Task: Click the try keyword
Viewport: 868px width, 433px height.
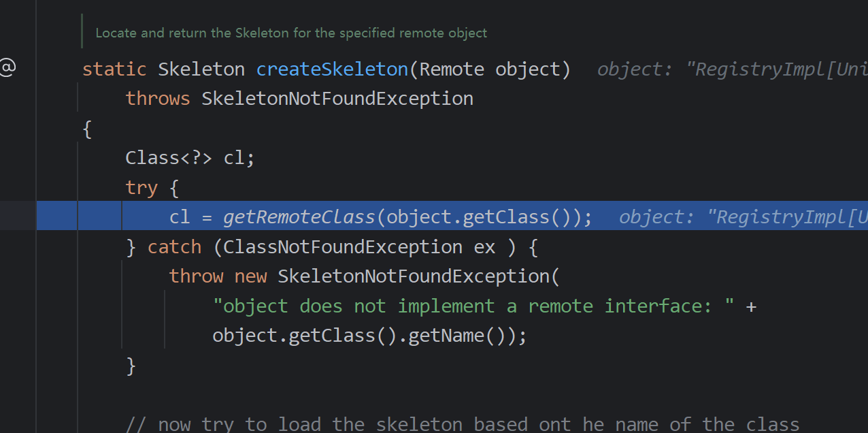Action: pyautogui.click(x=141, y=188)
